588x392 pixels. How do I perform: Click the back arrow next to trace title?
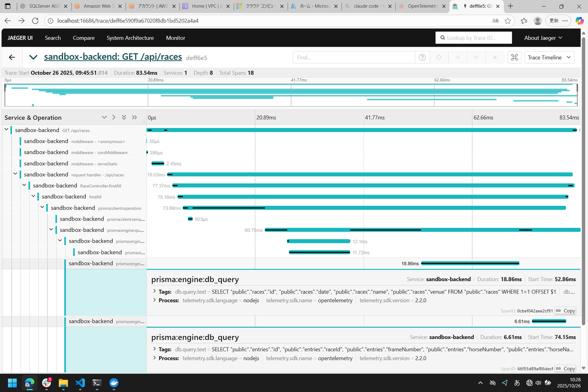[x=12, y=57]
